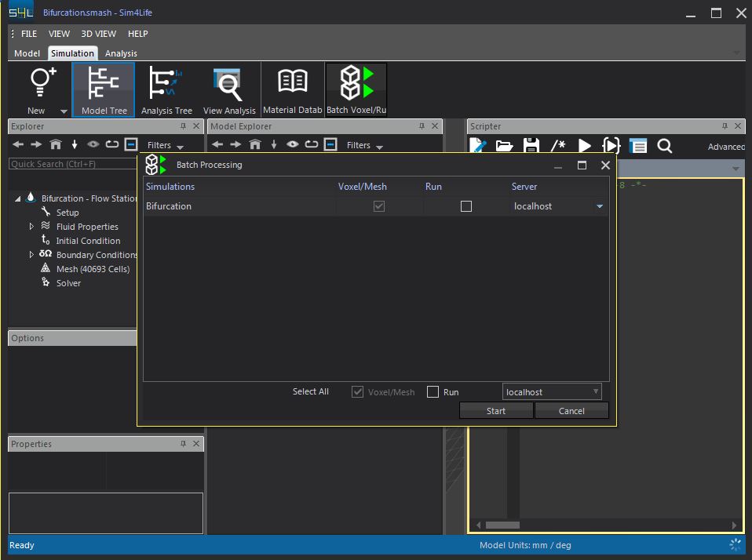Toggle the Select All Voxel/Mesh checkbox

pyautogui.click(x=357, y=392)
